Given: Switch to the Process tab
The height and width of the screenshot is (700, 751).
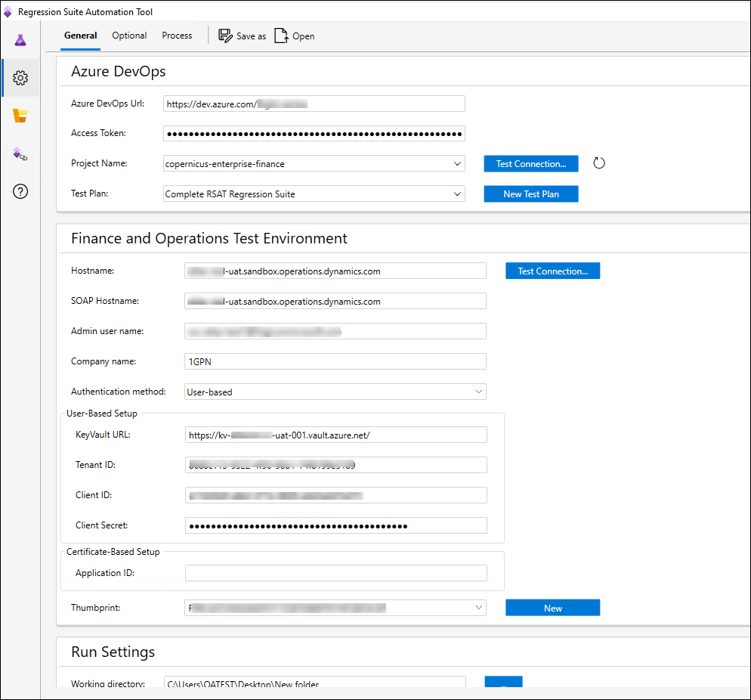Looking at the screenshot, I should tap(177, 36).
